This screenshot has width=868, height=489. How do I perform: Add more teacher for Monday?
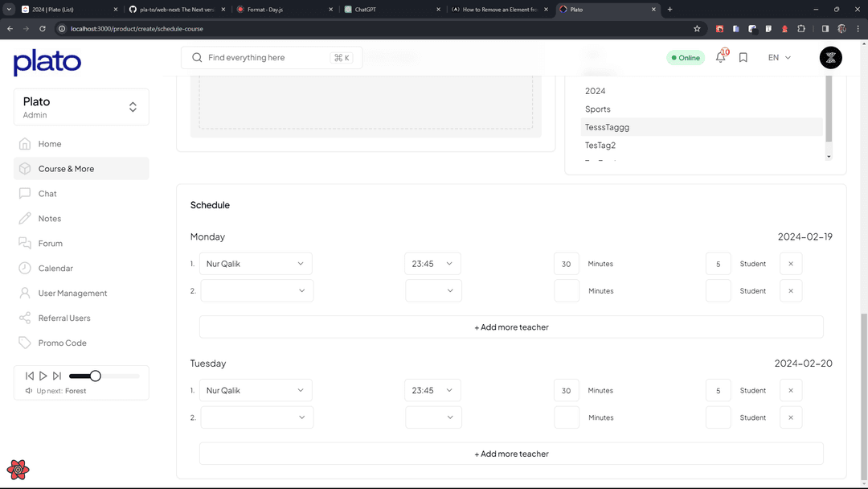(511, 327)
